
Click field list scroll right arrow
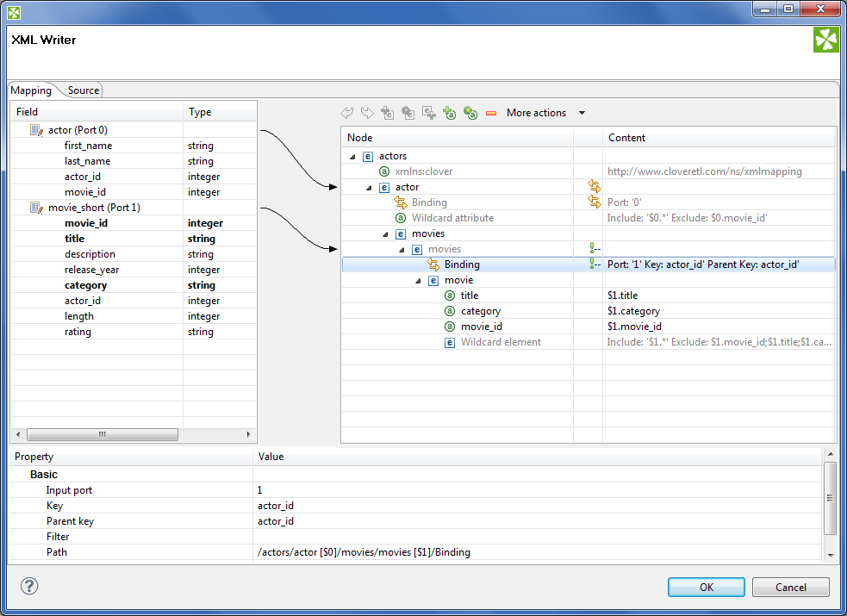click(248, 434)
